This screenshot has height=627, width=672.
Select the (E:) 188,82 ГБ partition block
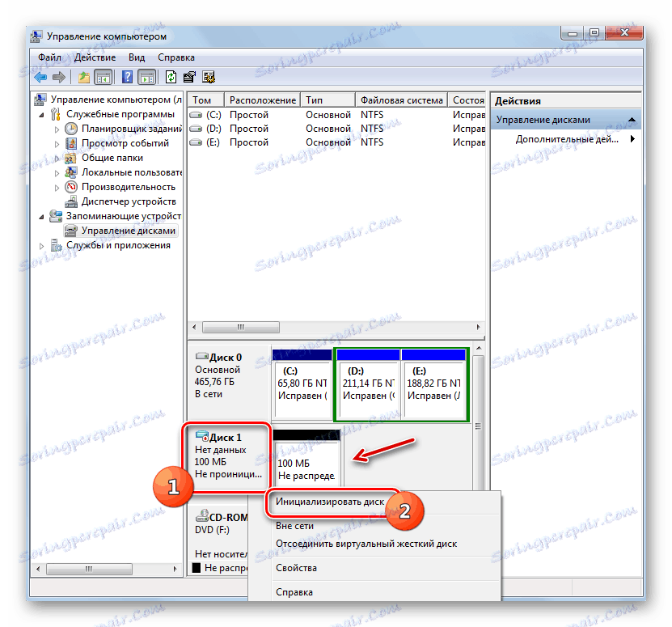[x=433, y=383]
